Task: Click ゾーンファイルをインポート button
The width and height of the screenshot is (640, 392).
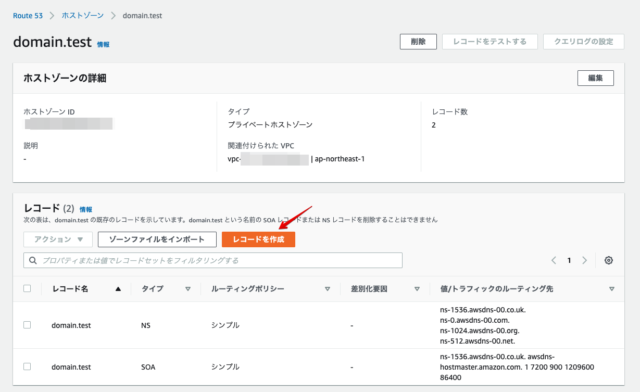Action: [157, 239]
